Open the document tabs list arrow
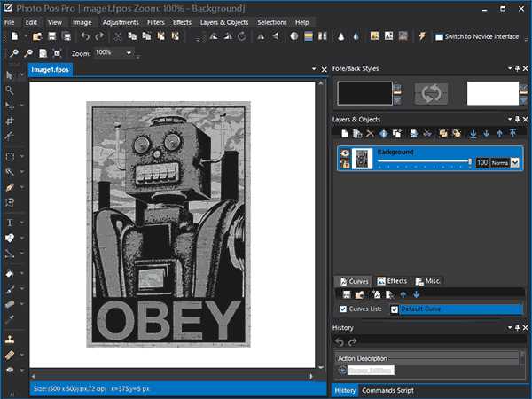 (x=314, y=69)
